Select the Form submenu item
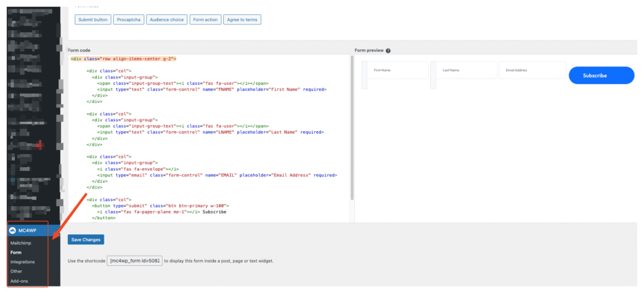This screenshot has height=294, width=644. point(16,252)
